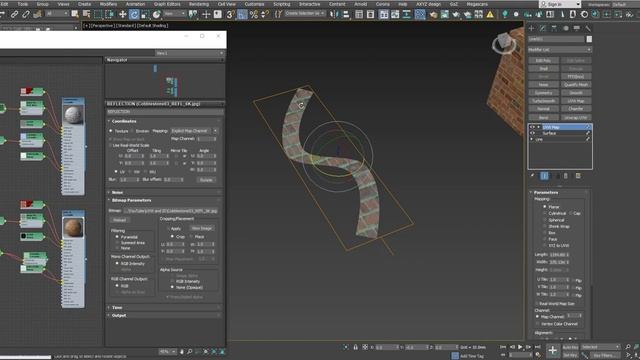Select the Scale tool in toolbar
The width and height of the screenshot is (640, 360).
tap(145, 15)
